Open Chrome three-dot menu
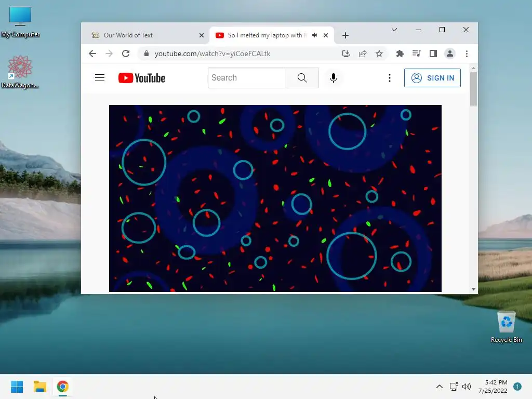Viewport: 532px width, 399px height. (467, 54)
